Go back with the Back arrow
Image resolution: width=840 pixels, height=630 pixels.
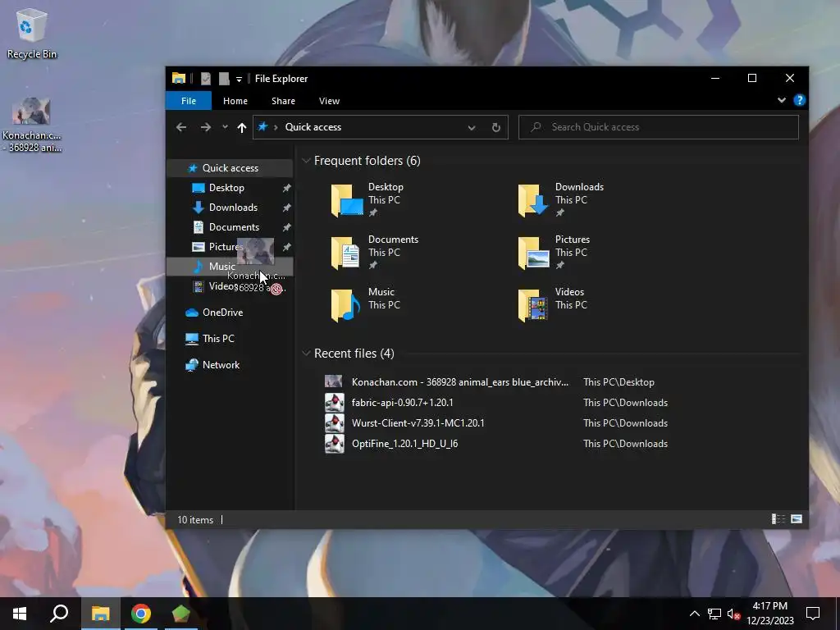click(x=181, y=127)
